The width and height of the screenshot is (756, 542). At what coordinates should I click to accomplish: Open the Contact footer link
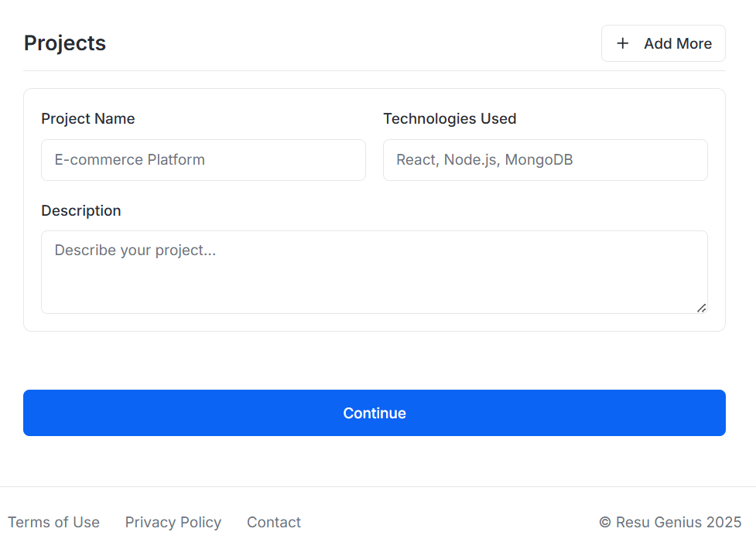(274, 522)
